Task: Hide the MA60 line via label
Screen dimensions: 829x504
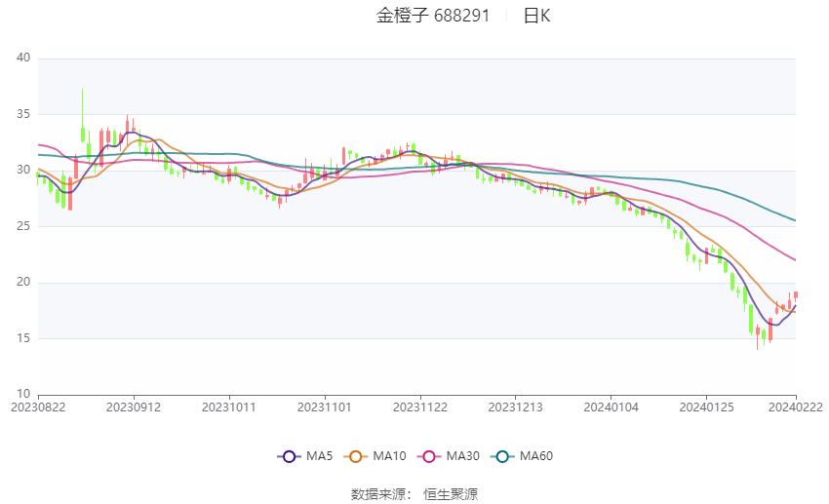Action: [x=536, y=456]
